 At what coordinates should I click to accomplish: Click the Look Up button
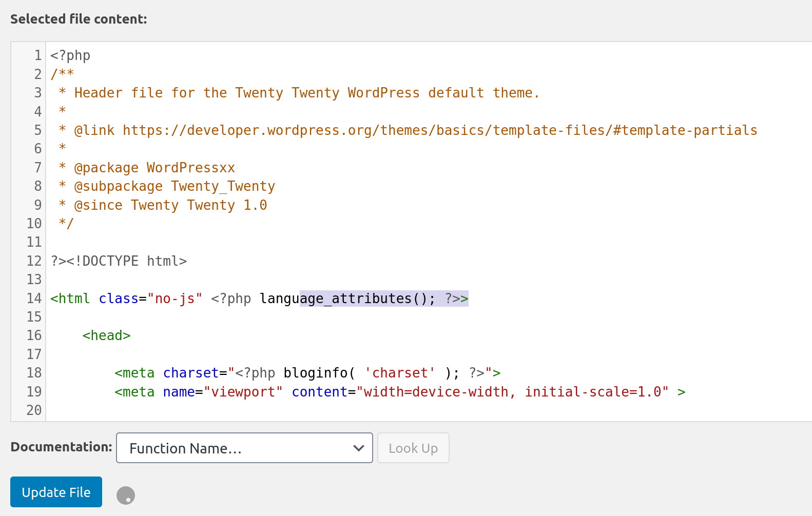413,448
